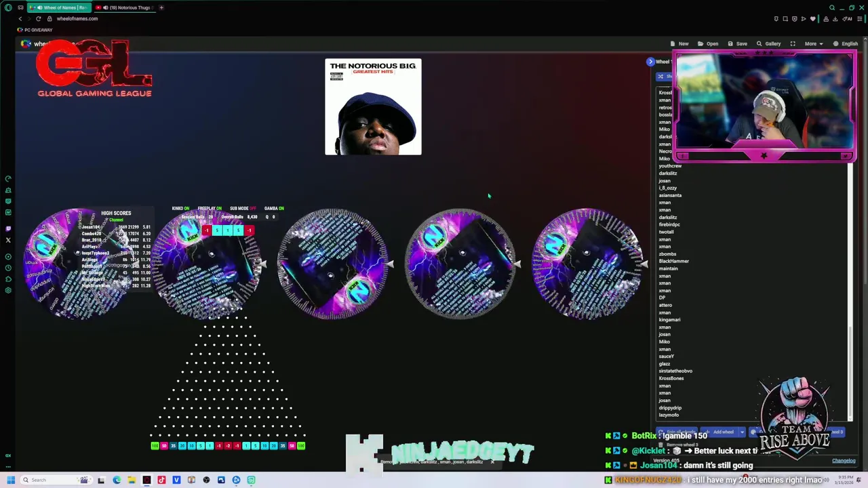Reload the wheelofnames.com page
The width and height of the screenshot is (868, 488).
39,19
